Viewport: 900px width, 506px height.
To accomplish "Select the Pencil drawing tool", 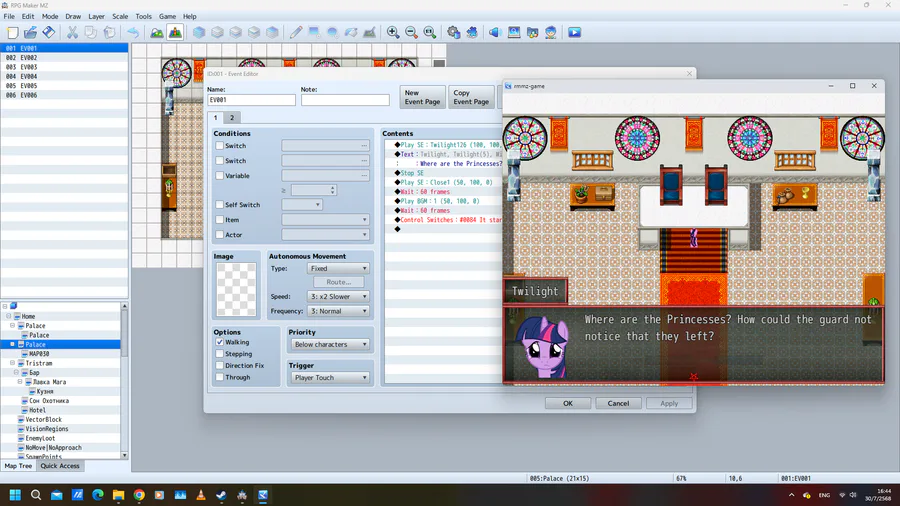I will click(296, 33).
